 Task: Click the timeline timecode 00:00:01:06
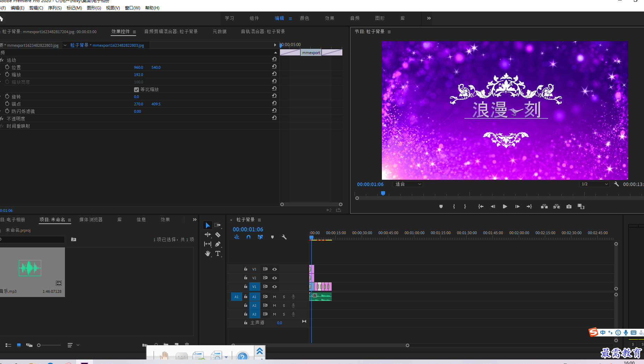click(x=248, y=229)
